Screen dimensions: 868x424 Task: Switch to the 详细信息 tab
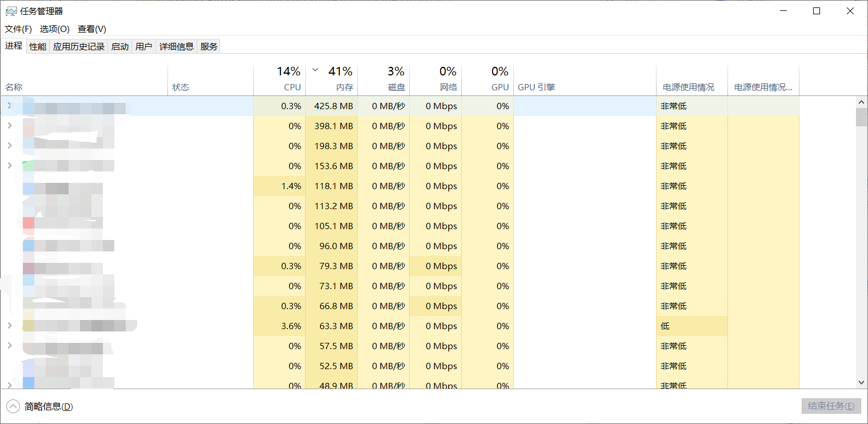coord(177,47)
